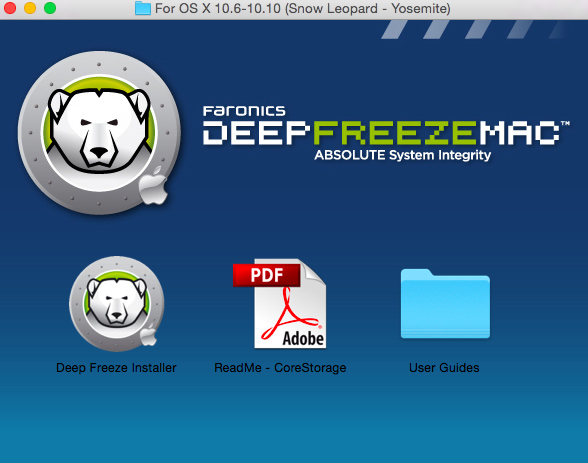This screenshot has height=463, width=588.
Task: Click the 'User Guides' folder name label
Action: click(444, 368)
